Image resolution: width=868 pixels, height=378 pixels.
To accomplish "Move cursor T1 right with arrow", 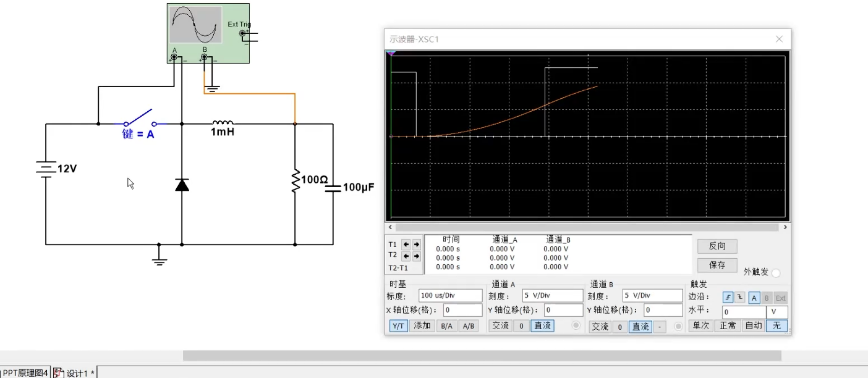I will point(416,245).
